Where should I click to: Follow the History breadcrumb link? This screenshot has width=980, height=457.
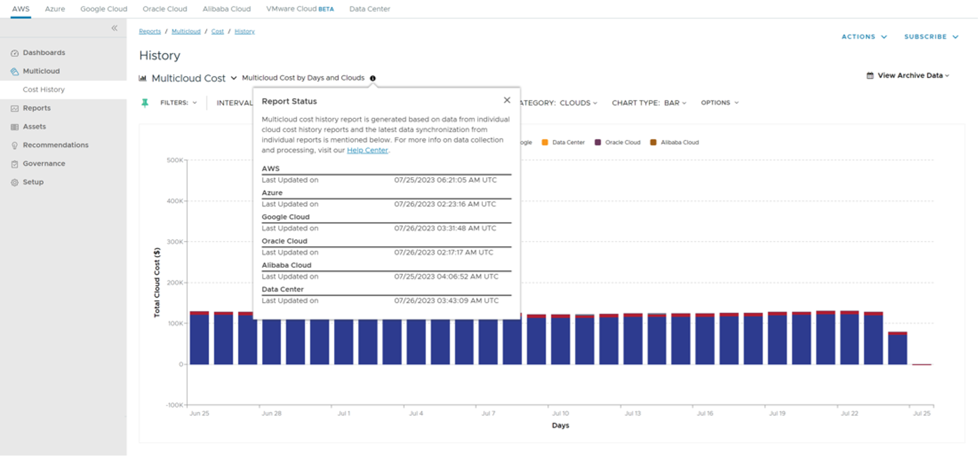(245, 32)
